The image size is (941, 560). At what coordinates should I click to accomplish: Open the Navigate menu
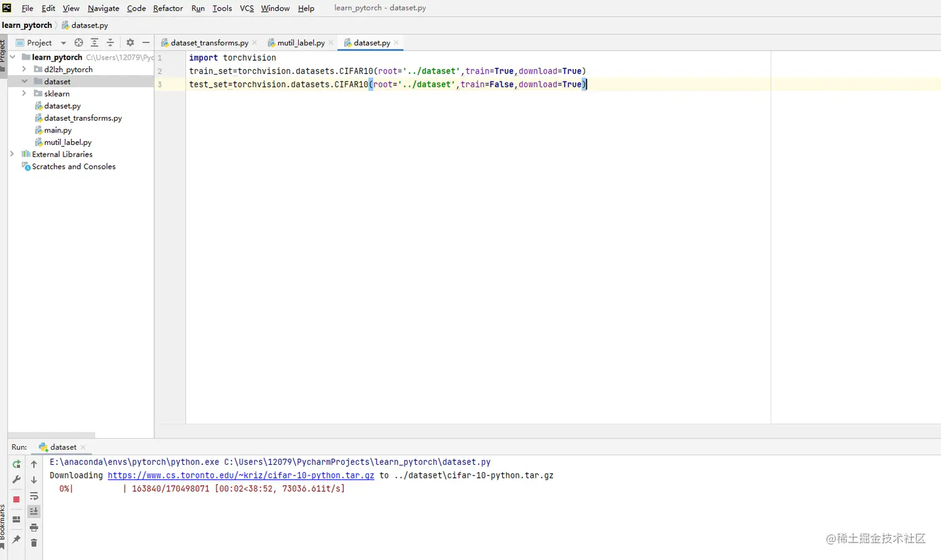[103, 8]
